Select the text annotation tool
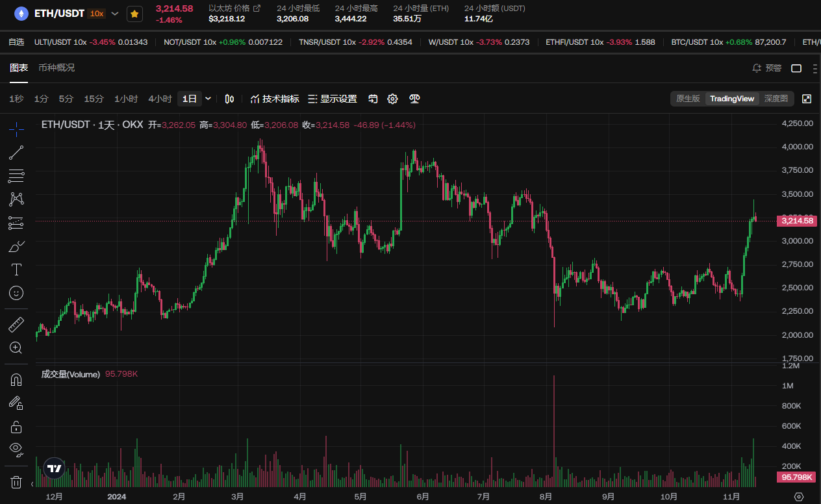The height and width of the screenshot is (504, 821). pos(16,269)
